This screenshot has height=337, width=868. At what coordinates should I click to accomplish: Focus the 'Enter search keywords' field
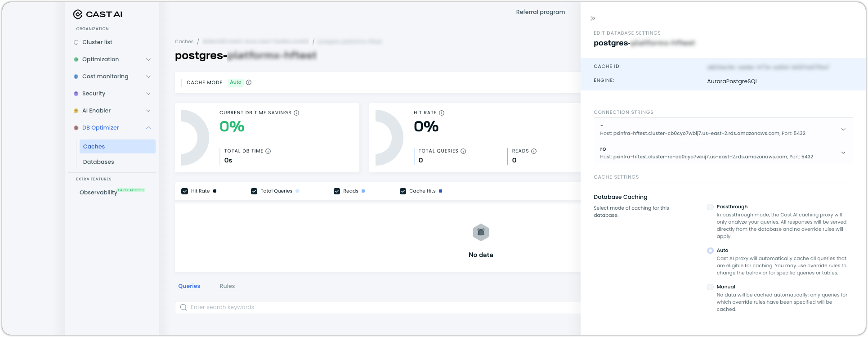(378, 307)
